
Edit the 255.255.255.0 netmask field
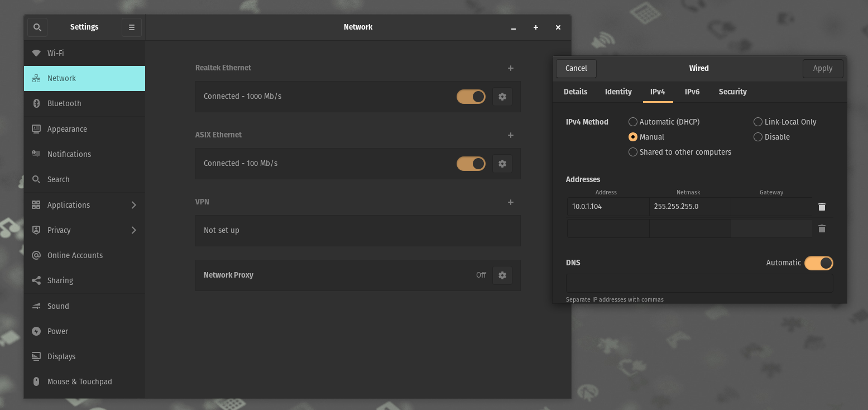pyautogui.click(x=690, y=207)
